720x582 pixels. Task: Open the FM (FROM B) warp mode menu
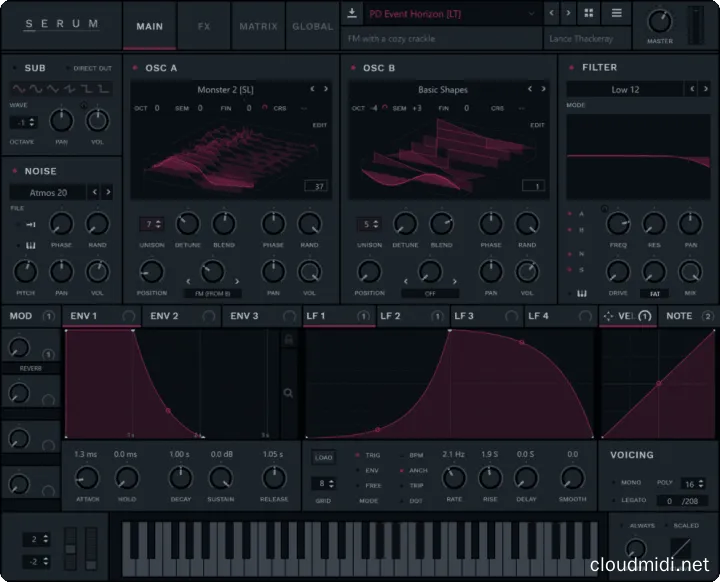click(x=212, y=294)
